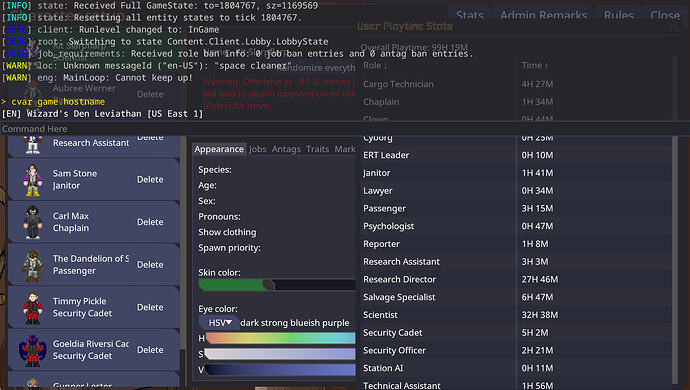690x390 pixels.
Task: Click the Security Cadet playtime row
Action: [517, 333]
